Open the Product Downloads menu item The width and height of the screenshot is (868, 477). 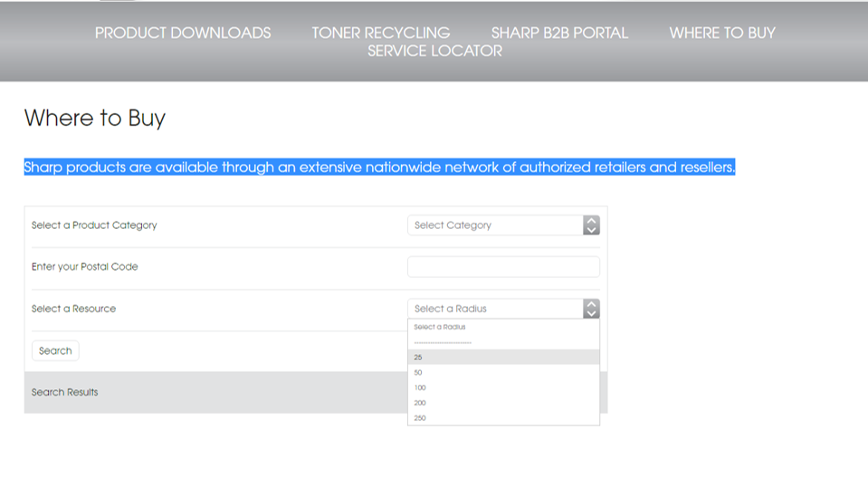point(183,33)
